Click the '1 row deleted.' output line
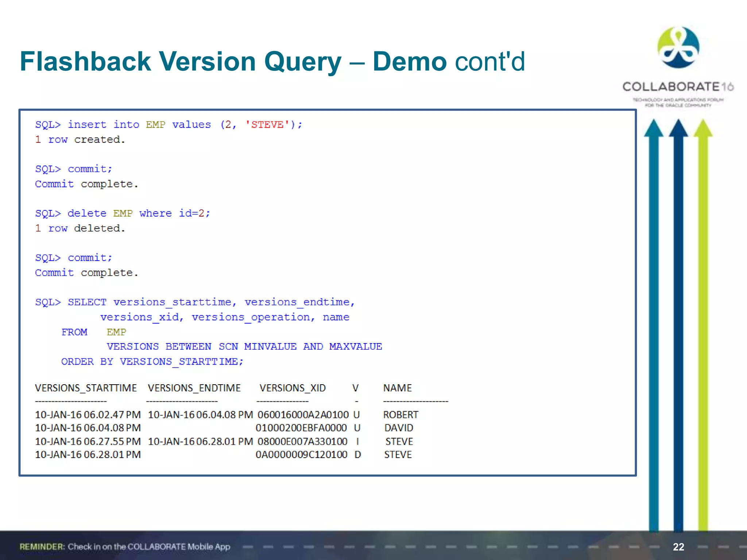Image resolution: width=747 pixels, height=560 pixels. (x=80, y=228)
